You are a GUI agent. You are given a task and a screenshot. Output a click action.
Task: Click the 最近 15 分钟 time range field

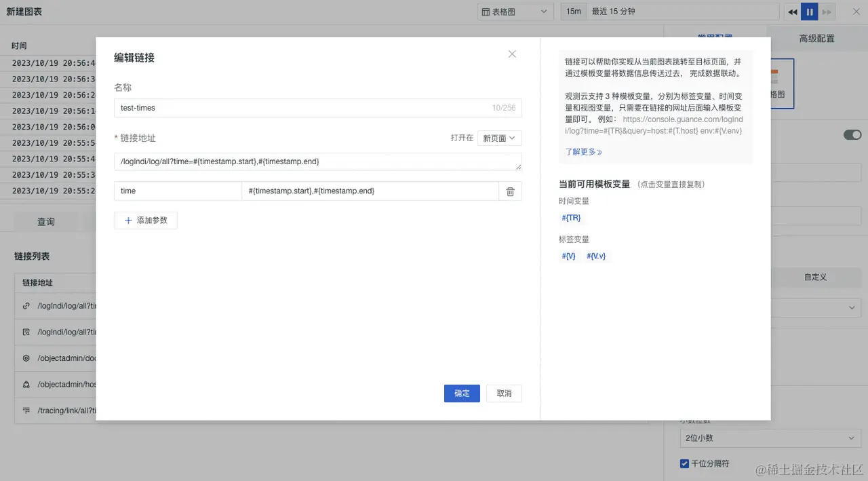(x=683, y=12)
